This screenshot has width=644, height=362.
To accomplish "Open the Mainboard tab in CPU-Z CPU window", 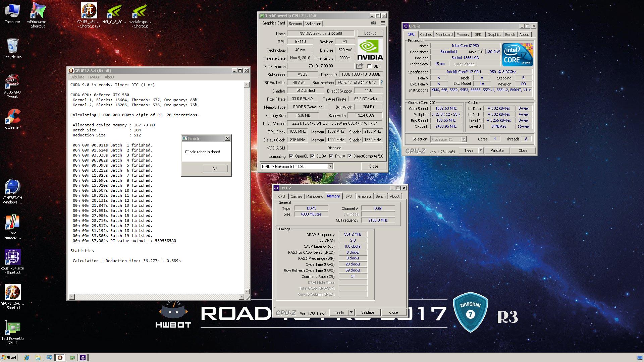I will click(x=444, y=35).
